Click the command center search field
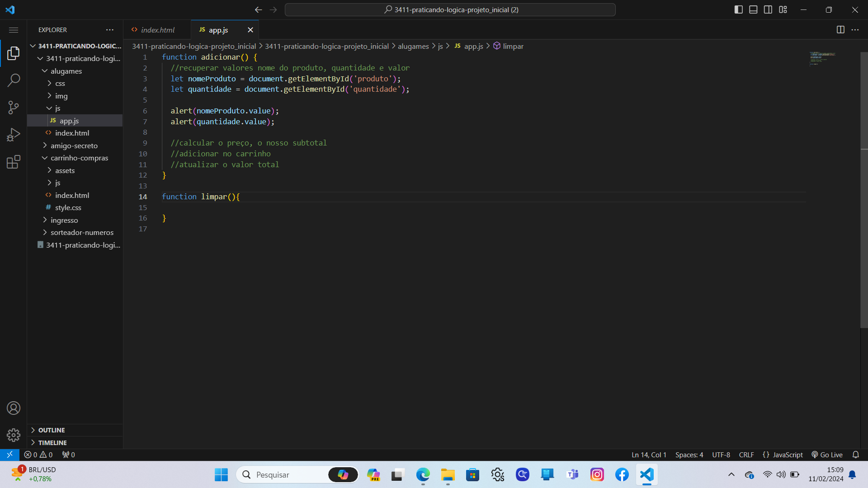868x488 pixels. [450, 9]
